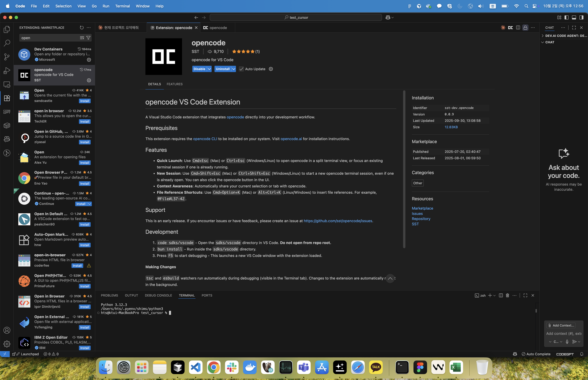This screenshot has height=380, width=588.
Task: Open Uninstall button dropdown arrow
Action: click(x=234, y=69)
